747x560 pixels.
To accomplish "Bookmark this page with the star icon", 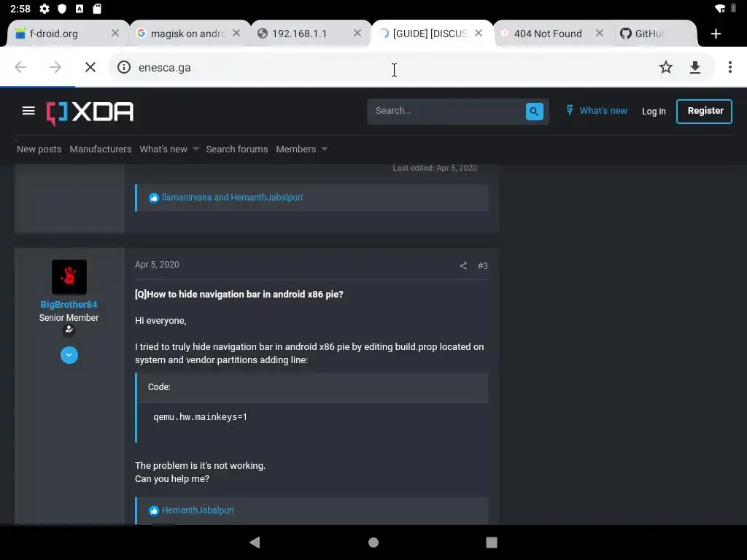I will point(665,68).
